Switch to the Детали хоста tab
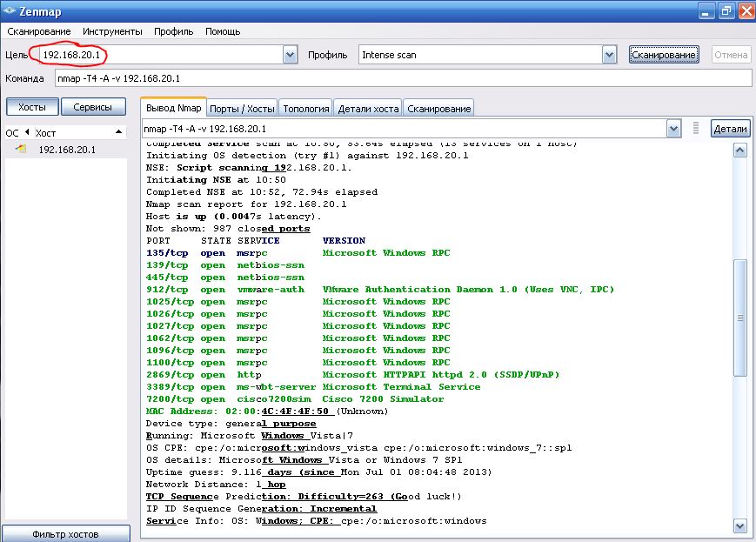The width and height of the screenshot is (756, 542). coord(368,109)
